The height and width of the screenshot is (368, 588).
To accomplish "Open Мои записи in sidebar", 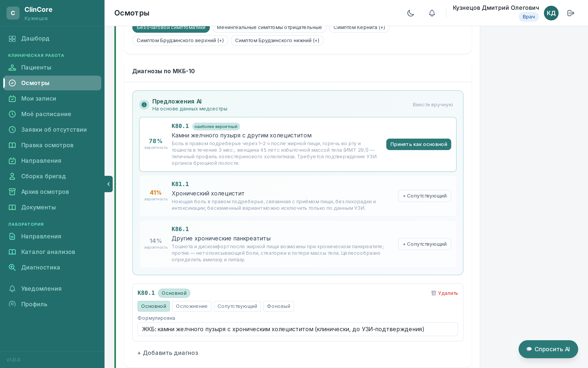I will (x=52, y=99).
